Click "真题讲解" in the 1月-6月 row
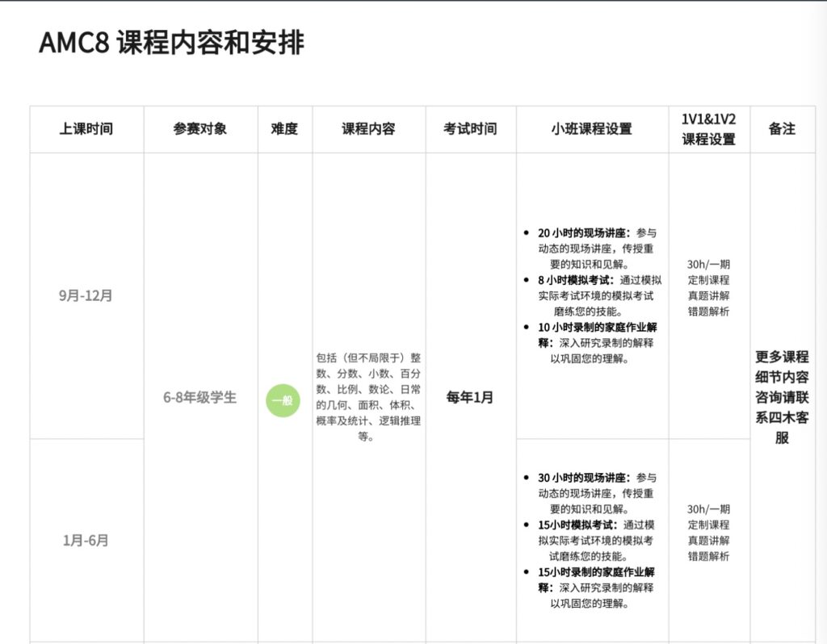Screen dimensions: 827x644 click(708, 541)
